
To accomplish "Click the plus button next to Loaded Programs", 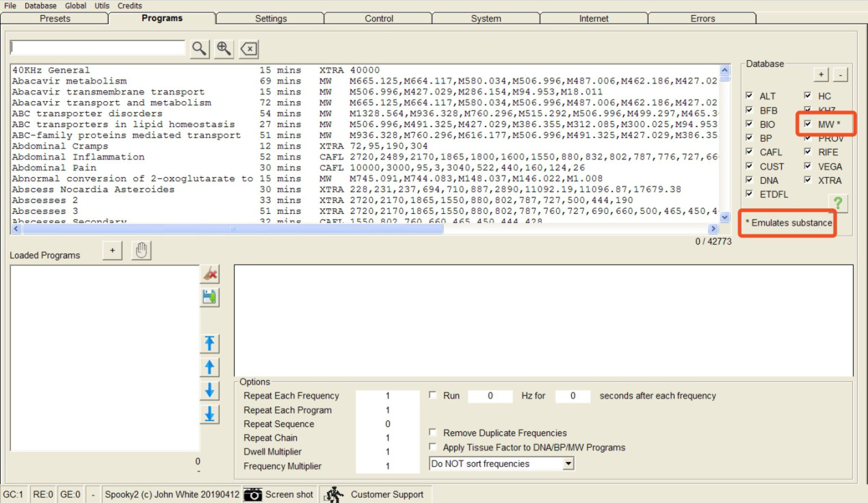I will [x=112, y=251].
